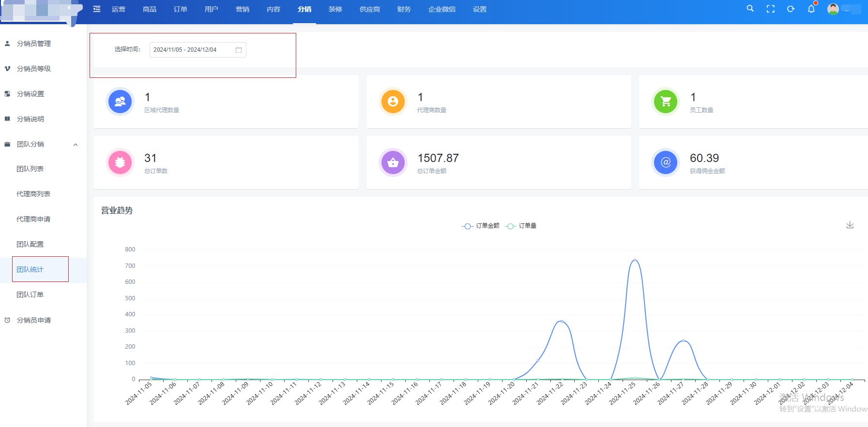Click the 60.39 获得佣金金额 value
The image size is (868, 427).
[x=704, y=158]
